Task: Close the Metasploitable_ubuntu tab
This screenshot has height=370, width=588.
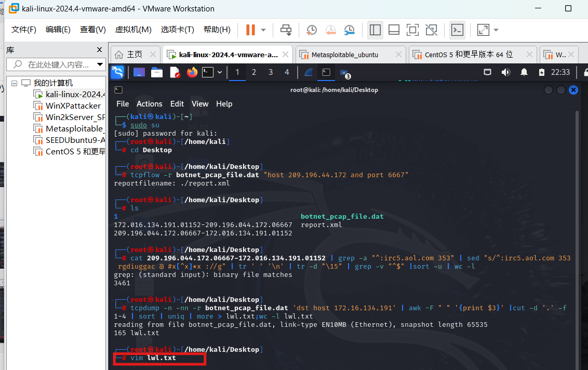Action: coord(398,55)
